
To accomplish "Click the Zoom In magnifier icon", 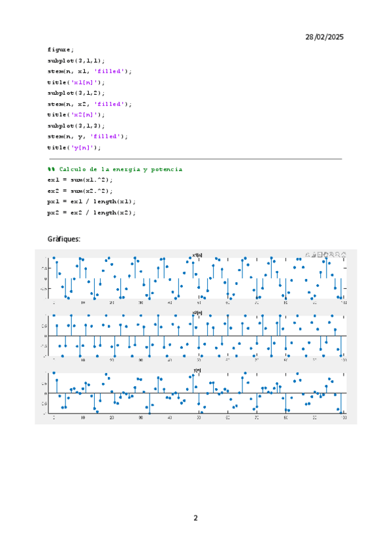I will coord(331,254).
